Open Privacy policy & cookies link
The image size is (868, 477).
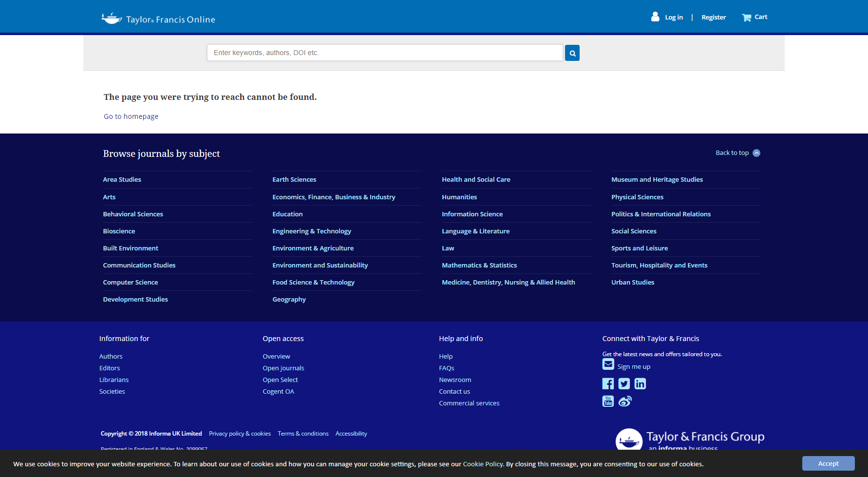pos(240,434)
